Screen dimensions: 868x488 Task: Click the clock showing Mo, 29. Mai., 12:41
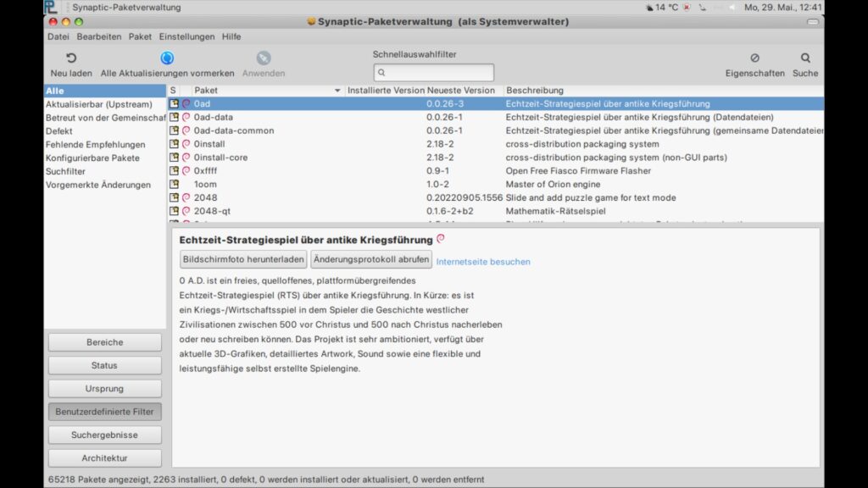tap(782, 7)
